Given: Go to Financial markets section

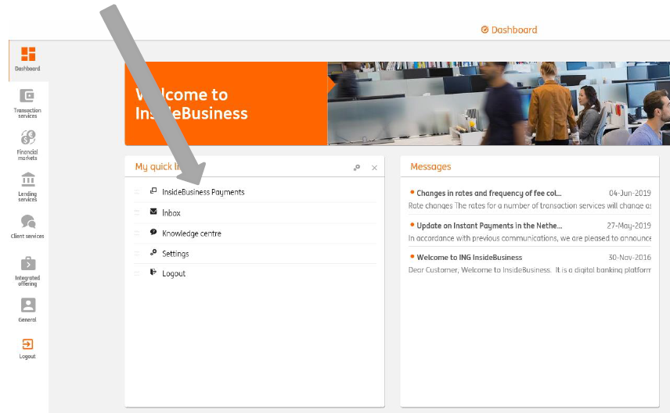Looking at the screenshot, I should click(28, 143).
